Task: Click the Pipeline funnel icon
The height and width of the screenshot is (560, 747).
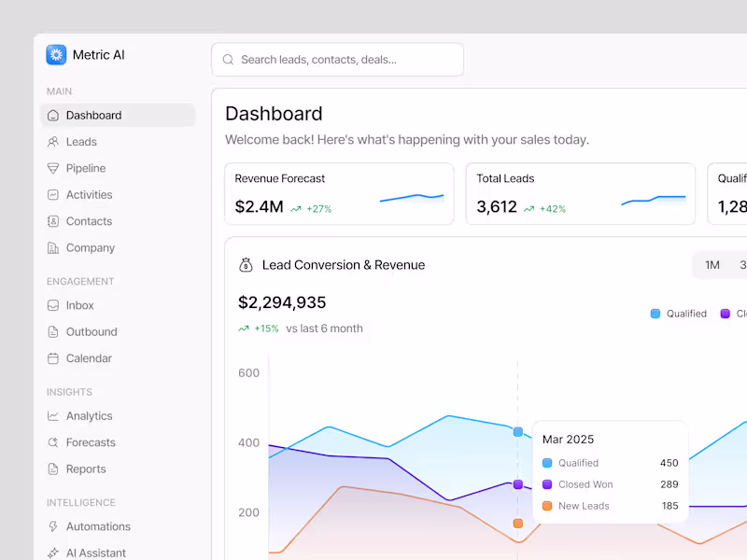Action: pyautogui.click(x=54, y=168)
